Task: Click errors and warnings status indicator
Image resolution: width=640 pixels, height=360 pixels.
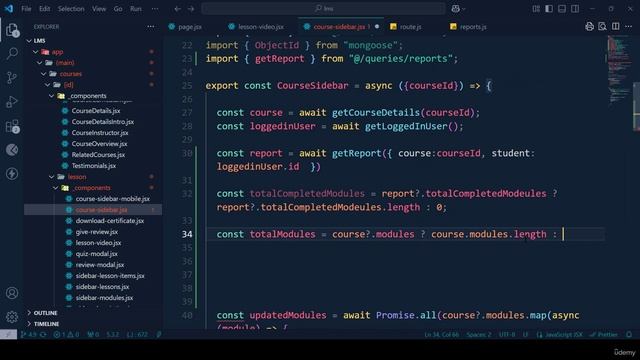Action: [x=66, y=334]
